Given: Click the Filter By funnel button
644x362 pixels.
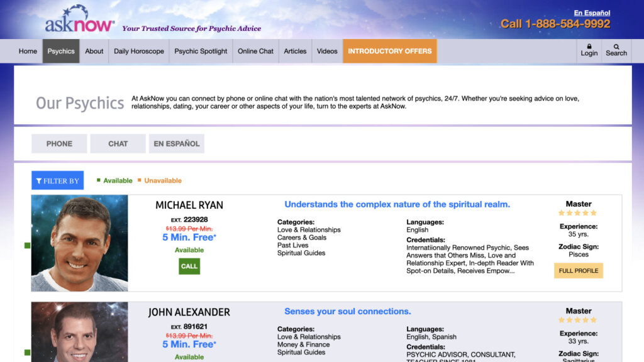Looking at the screenshot, I should pos(57,180).
